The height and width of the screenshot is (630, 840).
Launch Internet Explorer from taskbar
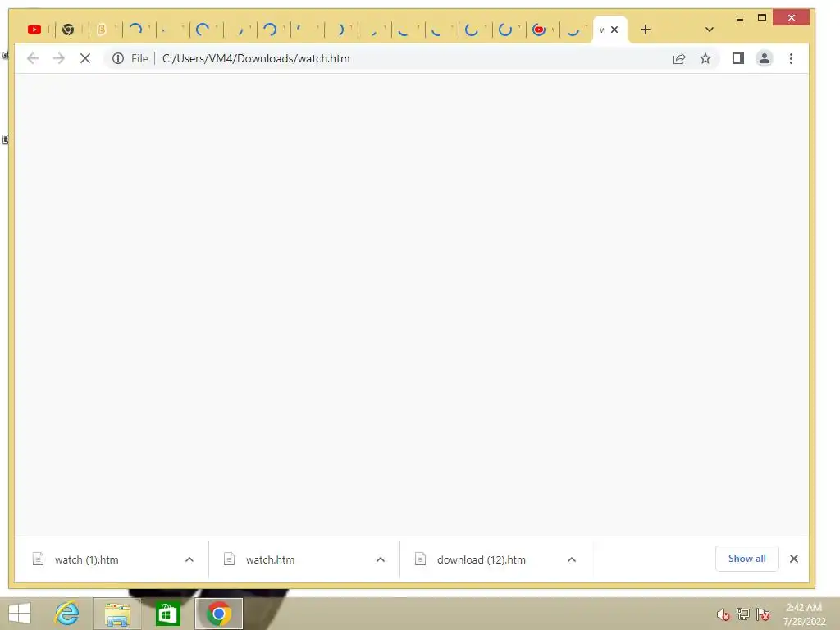pyautogui.click(x=67, y=614)
